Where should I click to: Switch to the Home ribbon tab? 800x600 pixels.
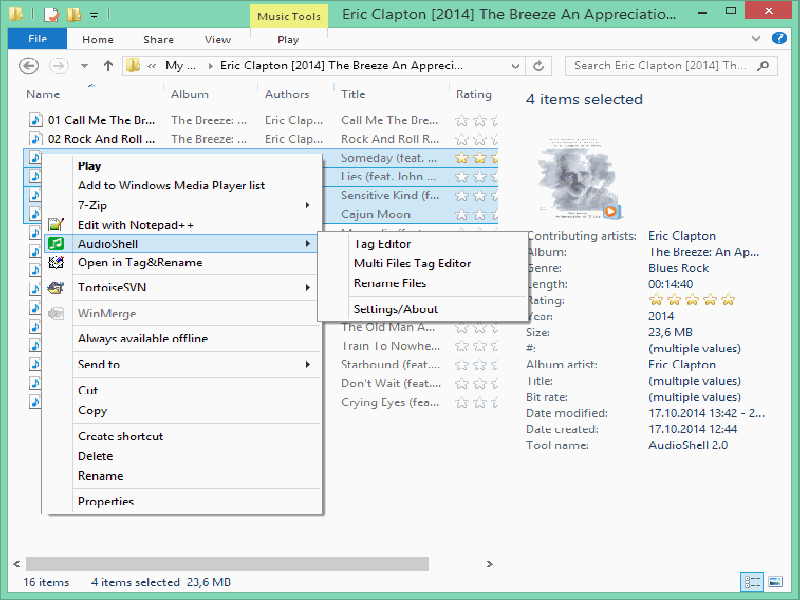[98, 39]
